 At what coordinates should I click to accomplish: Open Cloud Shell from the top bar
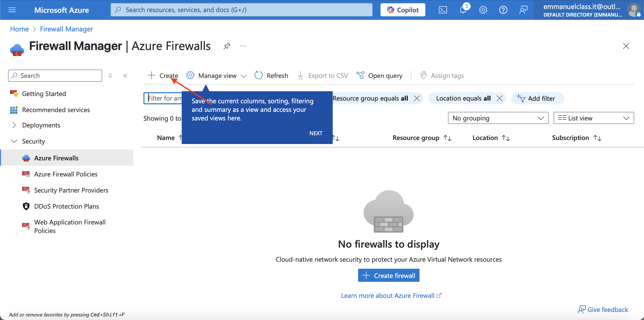pyautogui.click(x=443, y=10)
